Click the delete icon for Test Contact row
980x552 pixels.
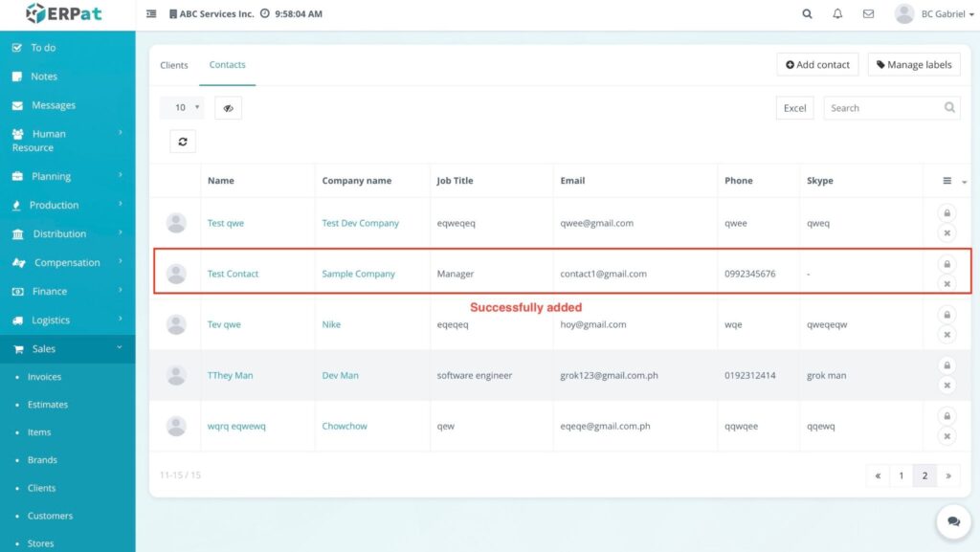[x=947, y=284]
